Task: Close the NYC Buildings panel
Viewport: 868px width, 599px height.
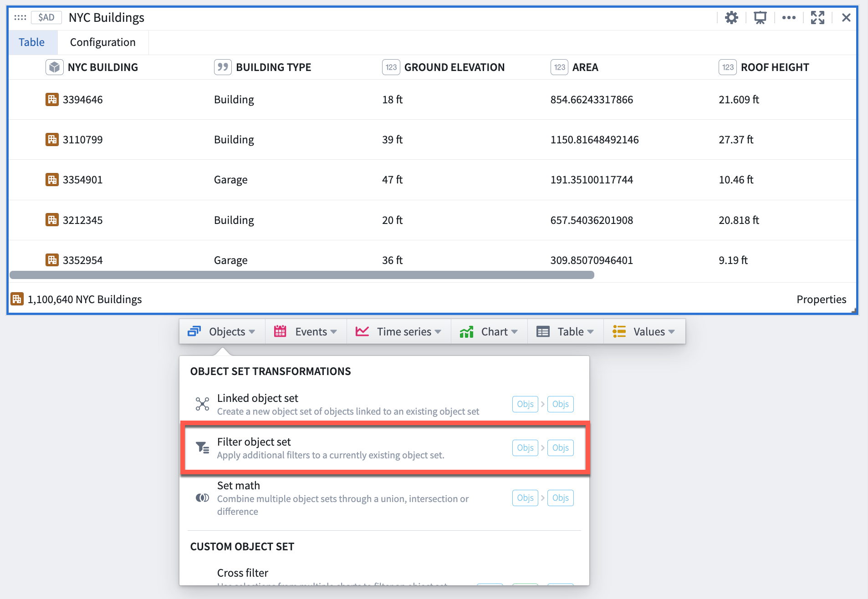Action: pos(846,18)
